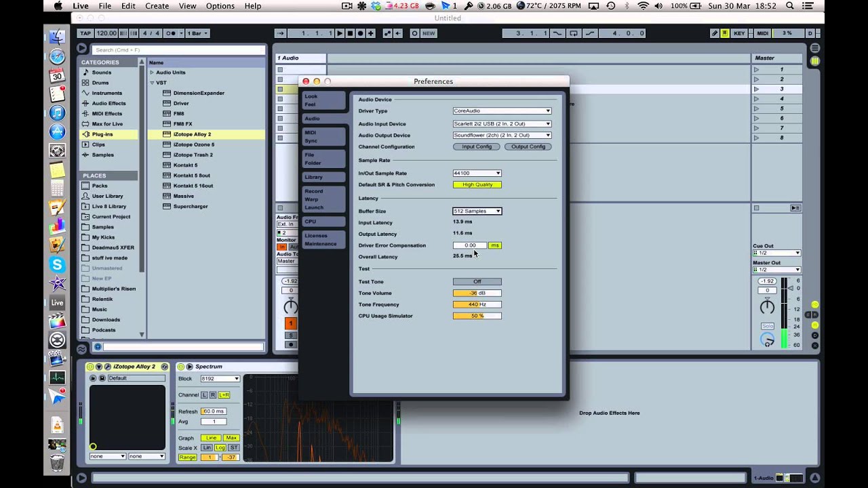Select Sounds category in browser
Viewport: 868px width, 488px height.
[102, 73]
